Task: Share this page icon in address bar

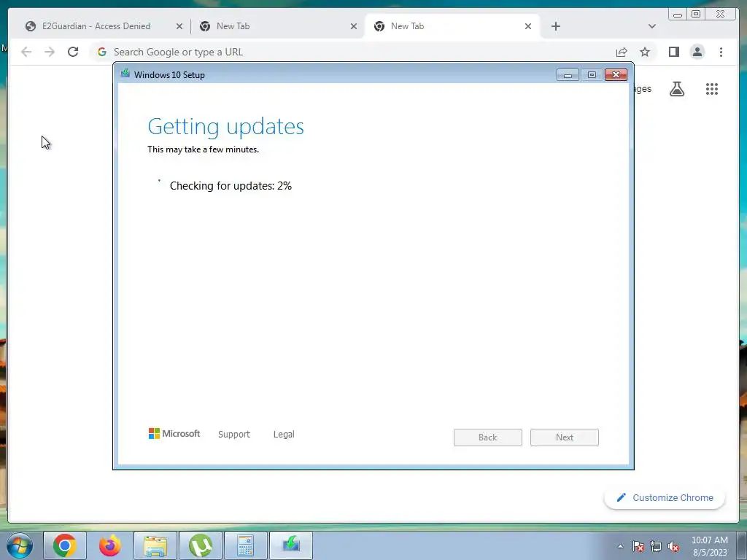Action: coord(622,52)
